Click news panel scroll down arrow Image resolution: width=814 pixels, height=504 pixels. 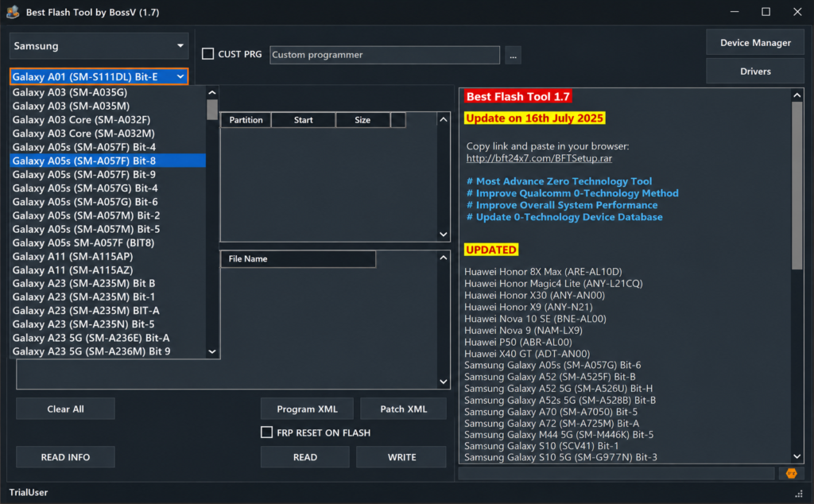[797, 456]
